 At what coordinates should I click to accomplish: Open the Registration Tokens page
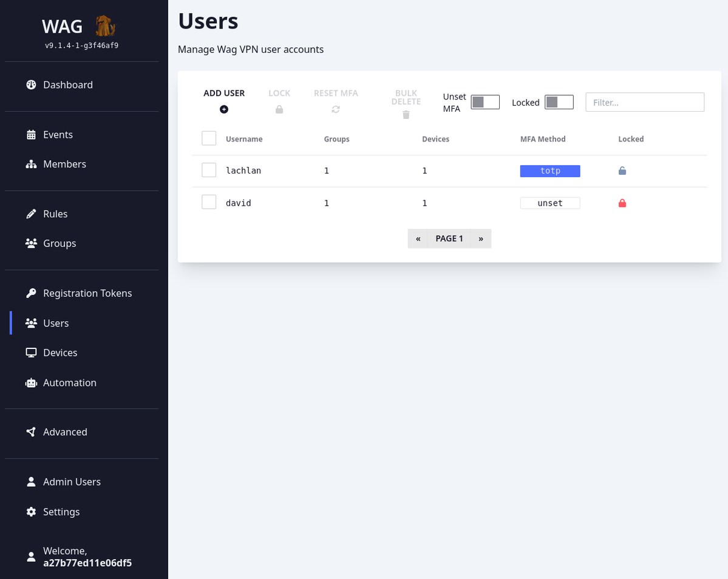(x=87, y=293)
